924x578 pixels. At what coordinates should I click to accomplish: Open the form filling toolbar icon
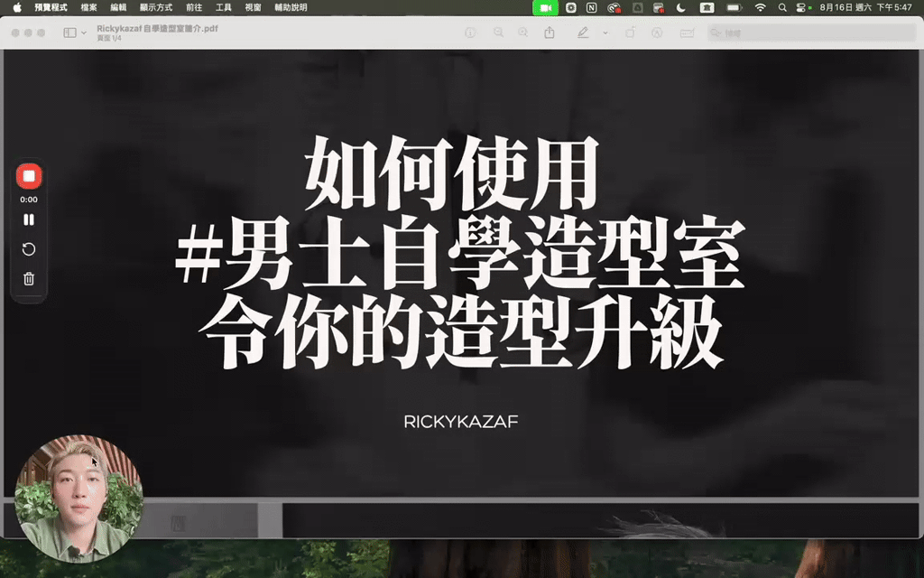tap(687, 33)
